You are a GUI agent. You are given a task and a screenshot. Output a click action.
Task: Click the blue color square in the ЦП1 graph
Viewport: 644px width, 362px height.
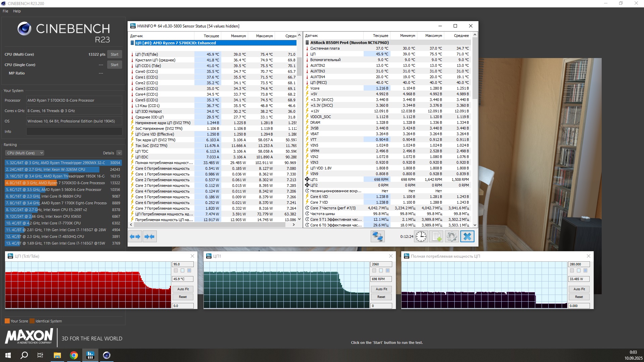point(387,270)
